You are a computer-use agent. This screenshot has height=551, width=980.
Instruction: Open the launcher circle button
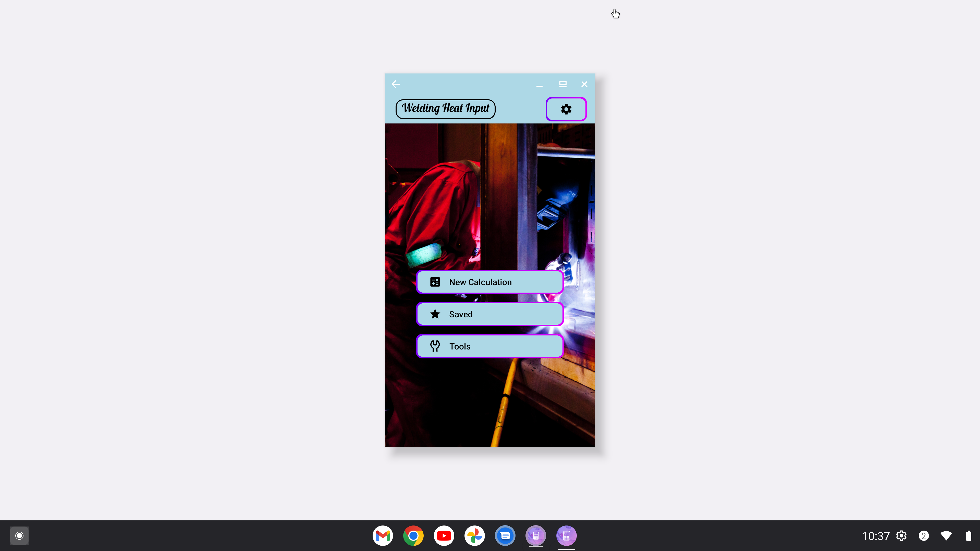[19, 535]
